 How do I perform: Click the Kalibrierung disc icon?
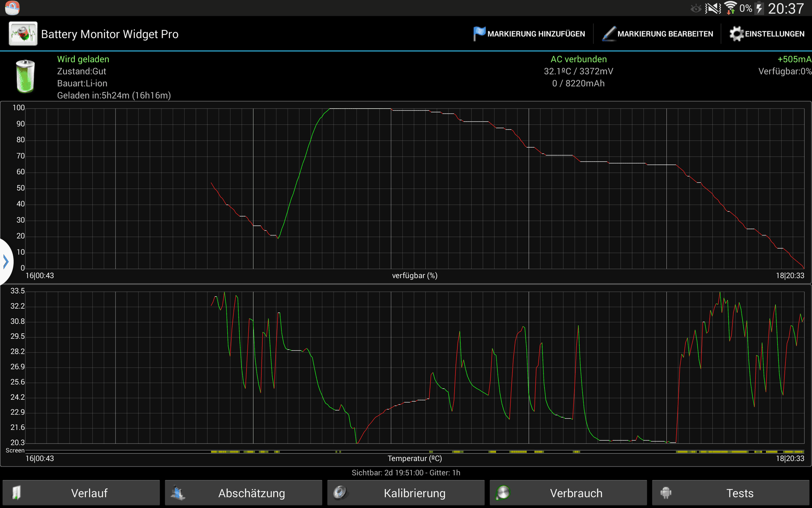point(340,492)
